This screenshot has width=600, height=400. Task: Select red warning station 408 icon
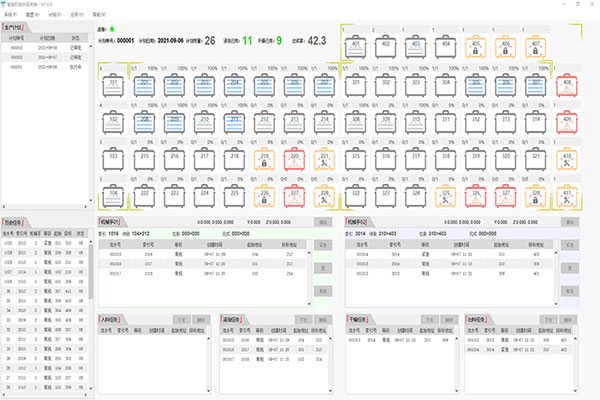click(x=567, y=85)
